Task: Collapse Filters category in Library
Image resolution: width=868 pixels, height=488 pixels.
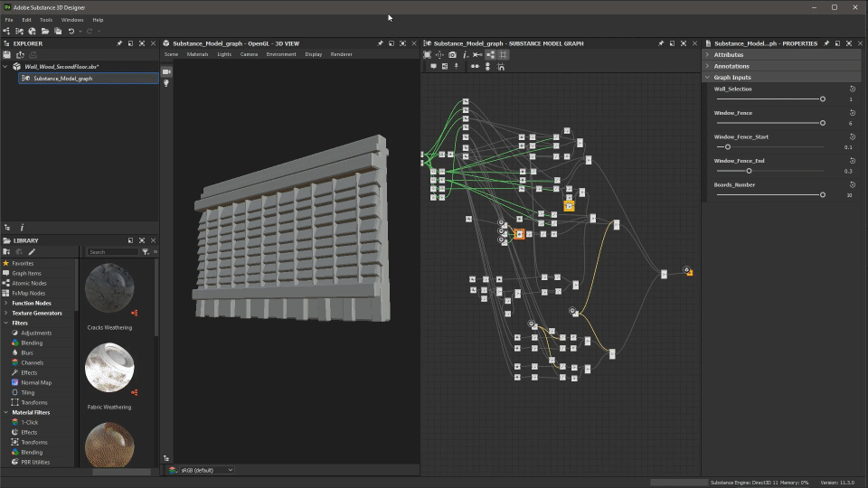Action: pyautogui.click(x=5, y=324)
